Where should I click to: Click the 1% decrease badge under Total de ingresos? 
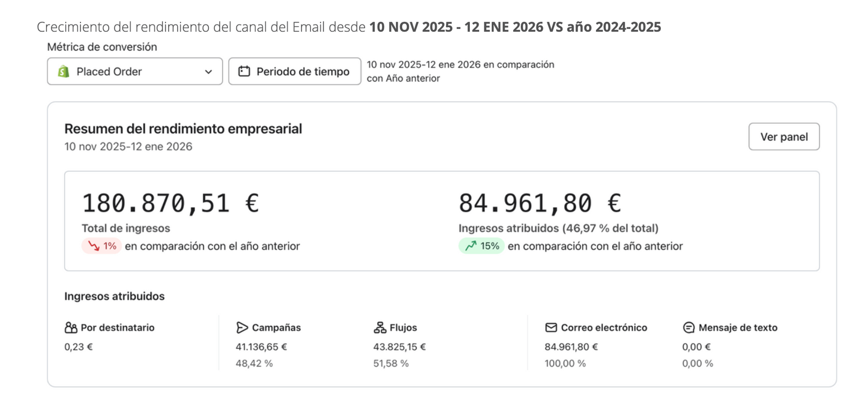point(102,246)
